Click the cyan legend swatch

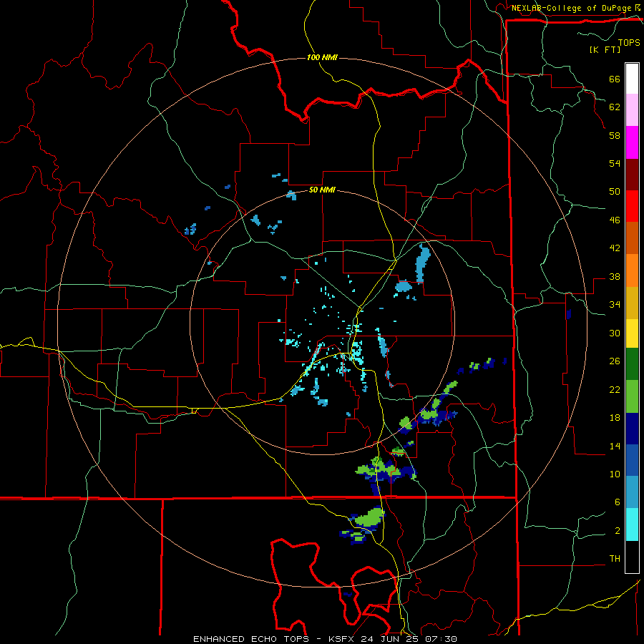point(632,525)
